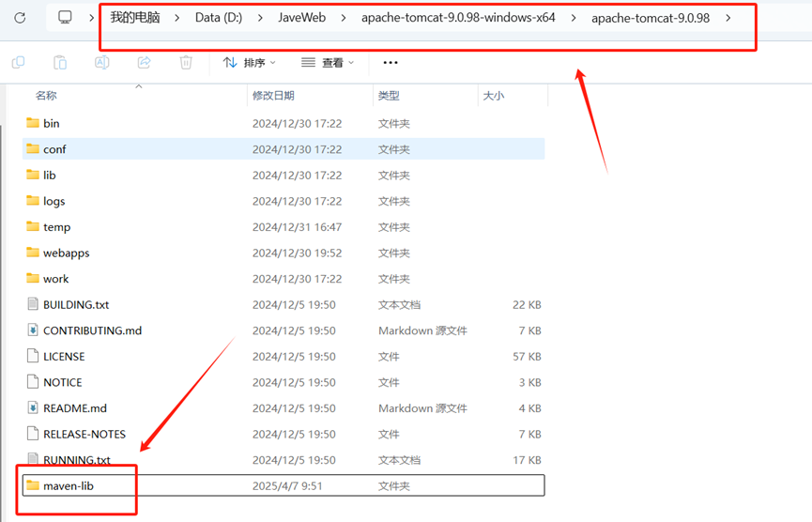
Task: Expand chevron after JaveWeb breadcrumb
Action: pos(344,18)
